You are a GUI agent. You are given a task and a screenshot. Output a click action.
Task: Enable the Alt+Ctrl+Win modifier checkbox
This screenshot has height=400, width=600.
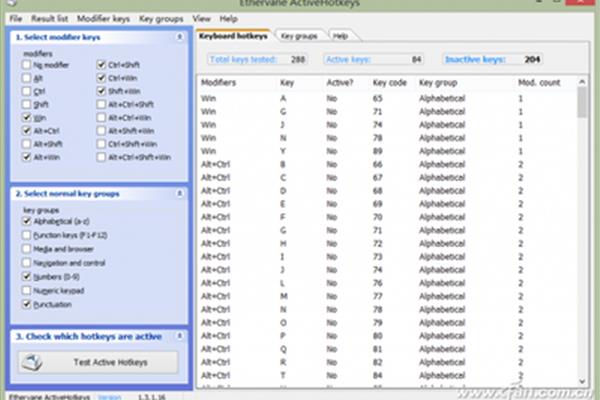[x=101, y=118]
